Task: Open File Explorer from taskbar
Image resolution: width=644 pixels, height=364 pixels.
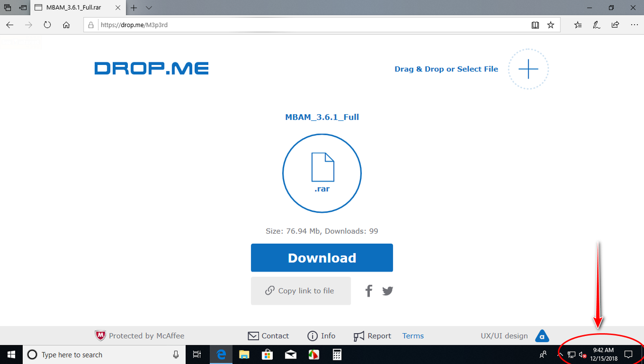Action: click(244, 354)
